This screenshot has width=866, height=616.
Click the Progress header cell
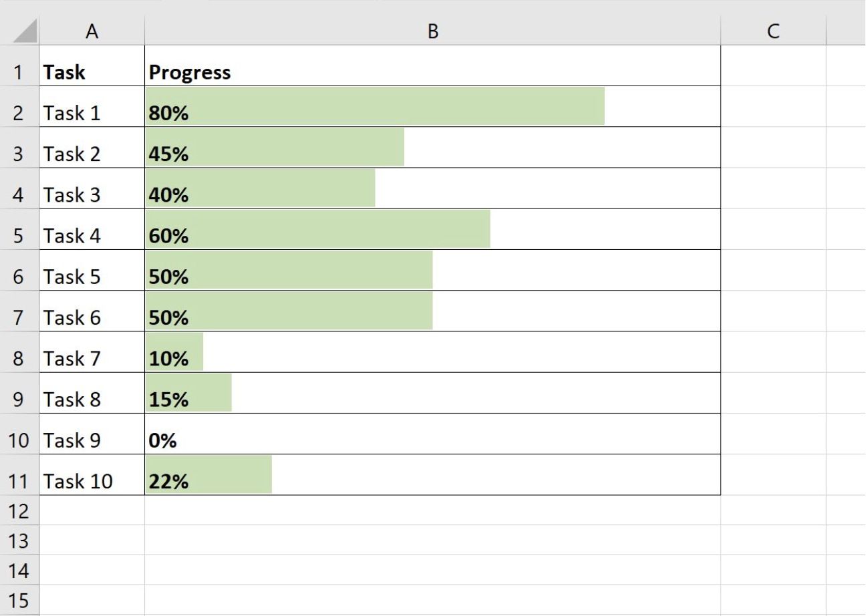pos(432,72)
